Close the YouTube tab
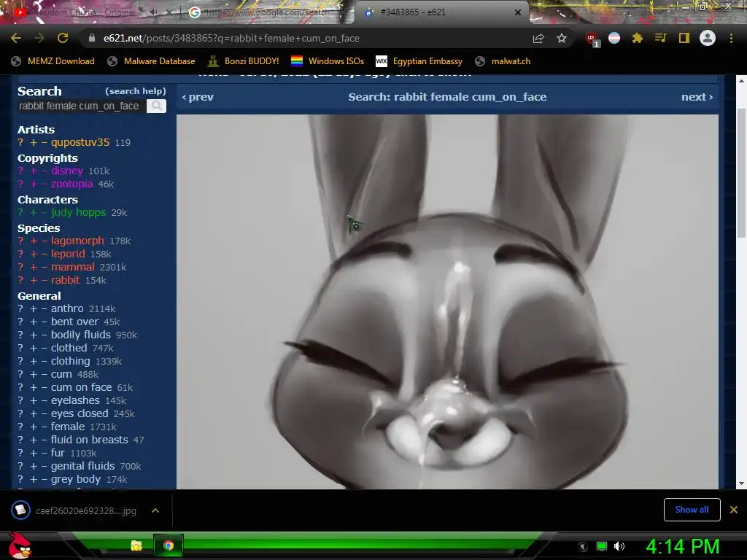The height and width of the screenshot is (560, 747). (169, 13)
